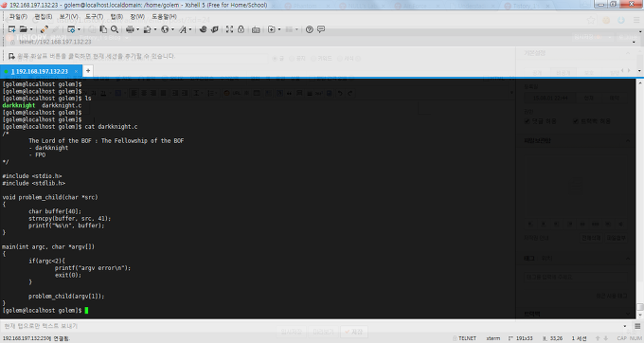Screen dimensions: 644x343
Task: Expand the Properties dropdown arrow
Action: (79, 29)
